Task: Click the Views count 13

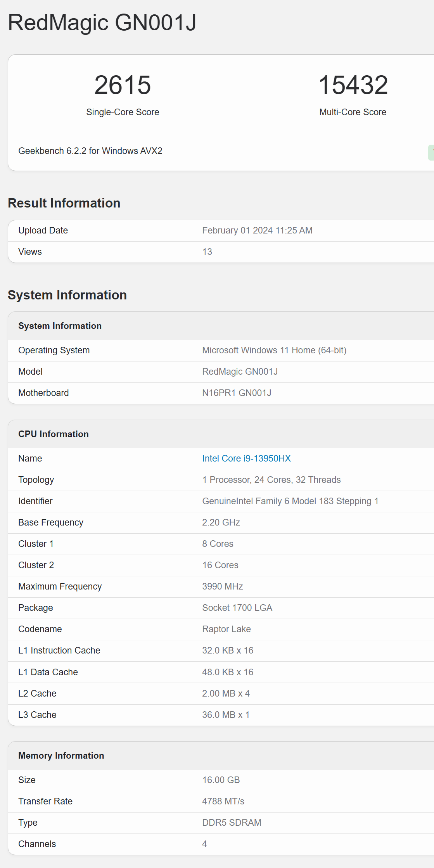Action: coord(207,252)
